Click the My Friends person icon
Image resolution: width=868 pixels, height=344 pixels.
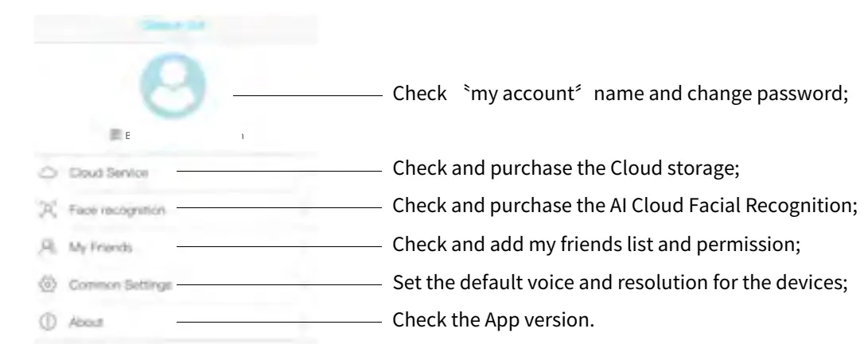click(x=46, y=249)
